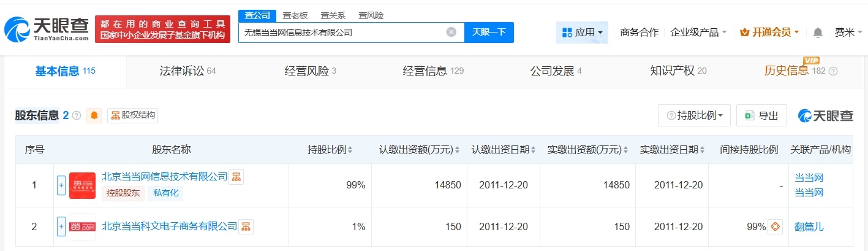868x251 pixels.
Task: Clear the search box with the X icon
Action: [x=451, y=32]
